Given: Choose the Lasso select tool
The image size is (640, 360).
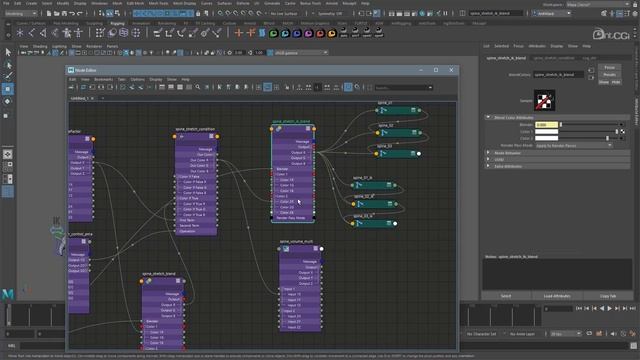Looking at the screenshot, I should pos(8,64).
